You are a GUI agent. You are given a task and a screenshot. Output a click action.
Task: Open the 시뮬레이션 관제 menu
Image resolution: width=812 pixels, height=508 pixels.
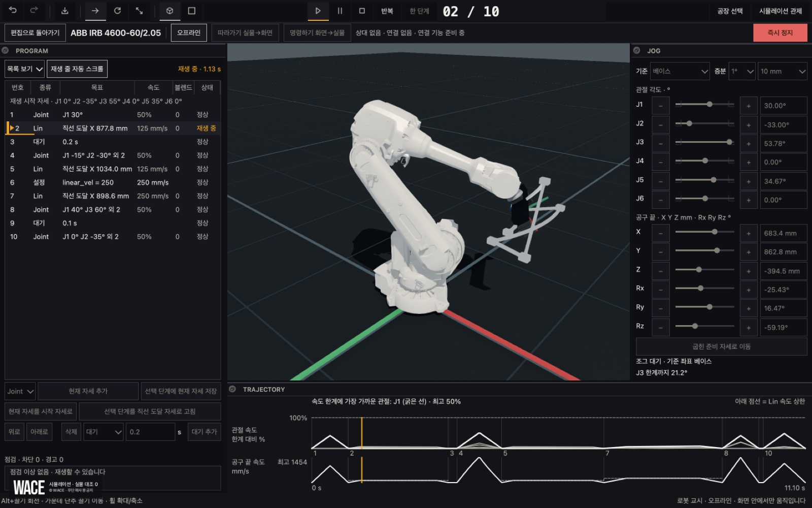pos(781,11)
